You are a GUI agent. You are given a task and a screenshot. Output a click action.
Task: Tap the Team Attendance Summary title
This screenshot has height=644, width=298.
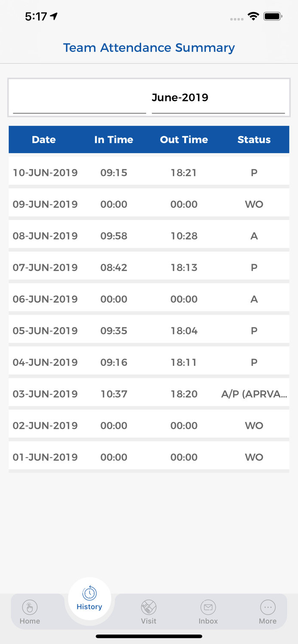tap(149, 48)
